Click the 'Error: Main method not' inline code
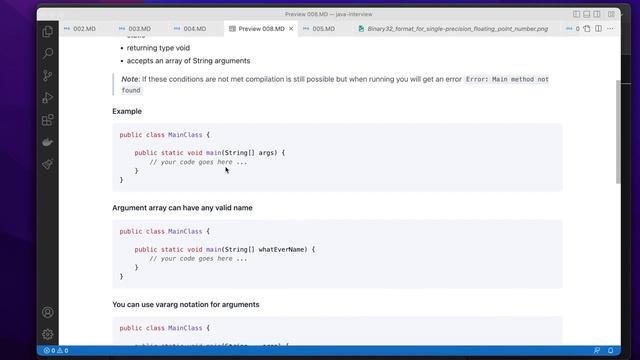Screen dimensions: 640x360 [x=507, y=79]
